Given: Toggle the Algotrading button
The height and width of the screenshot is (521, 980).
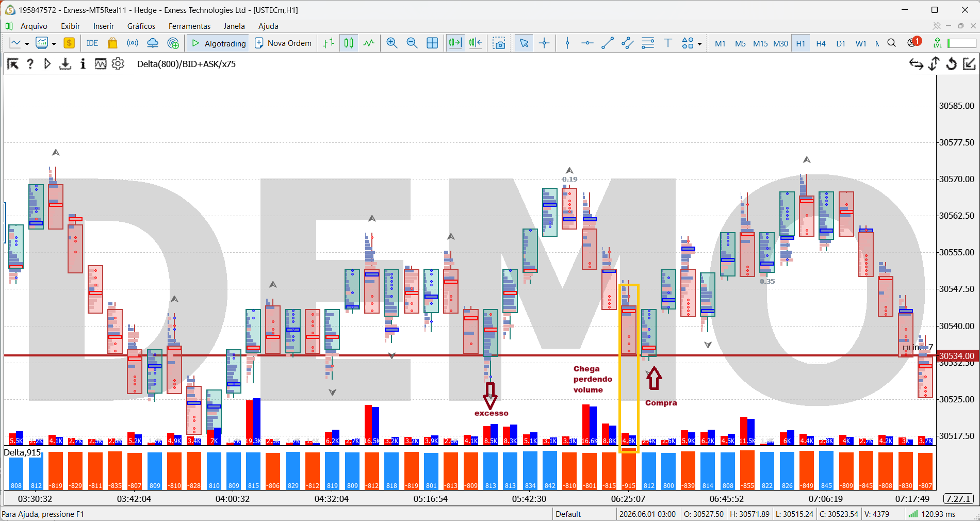Looking at the screenshot, I should click(218, 43).
